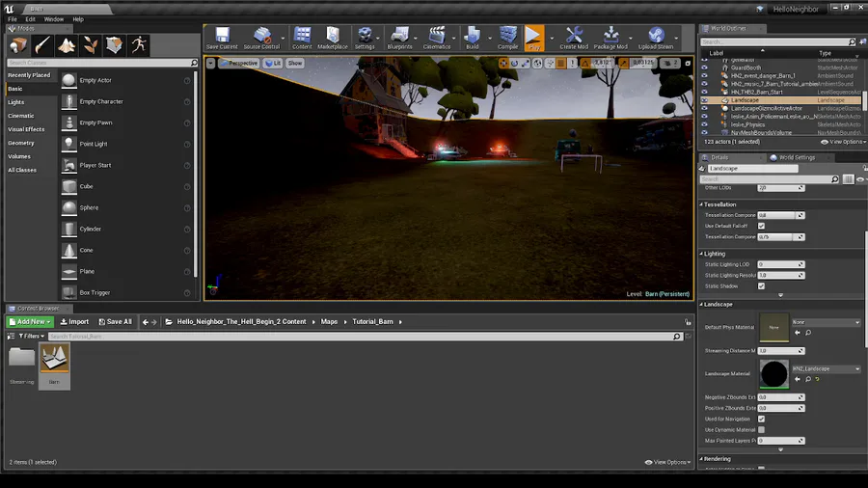Enable the Use Dynamic Material checkbox
868x488 pixels.
pos(761,430)
